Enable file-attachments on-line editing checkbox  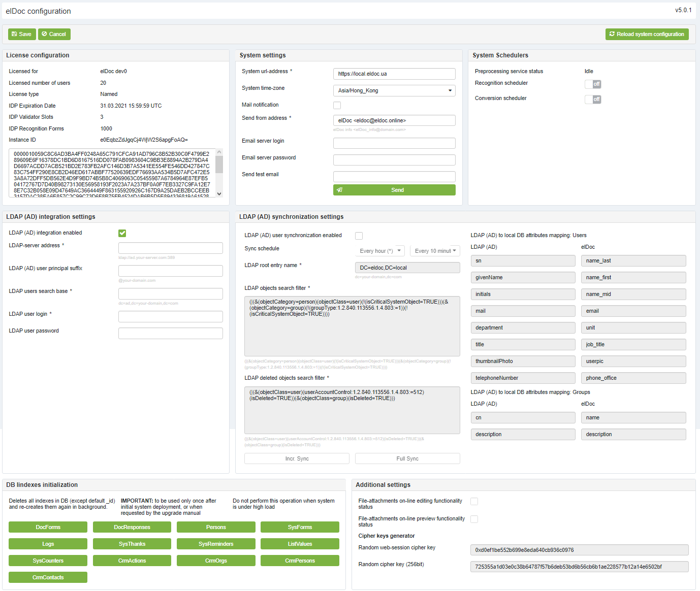(474, 501)
